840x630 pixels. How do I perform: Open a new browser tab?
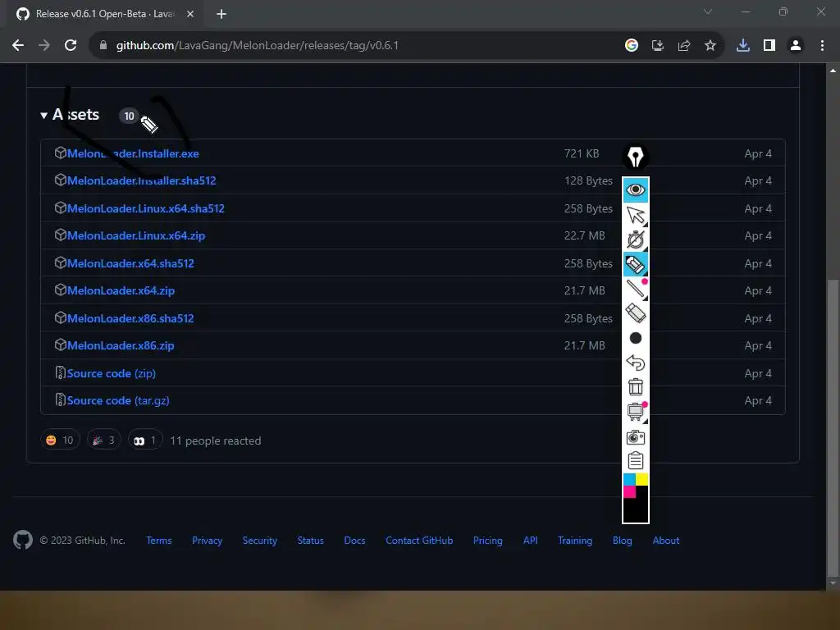221,14
